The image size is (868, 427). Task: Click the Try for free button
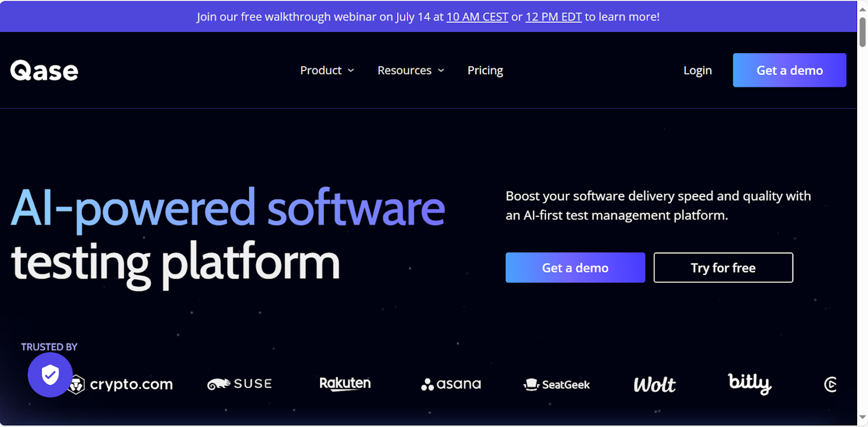(723, 268)
